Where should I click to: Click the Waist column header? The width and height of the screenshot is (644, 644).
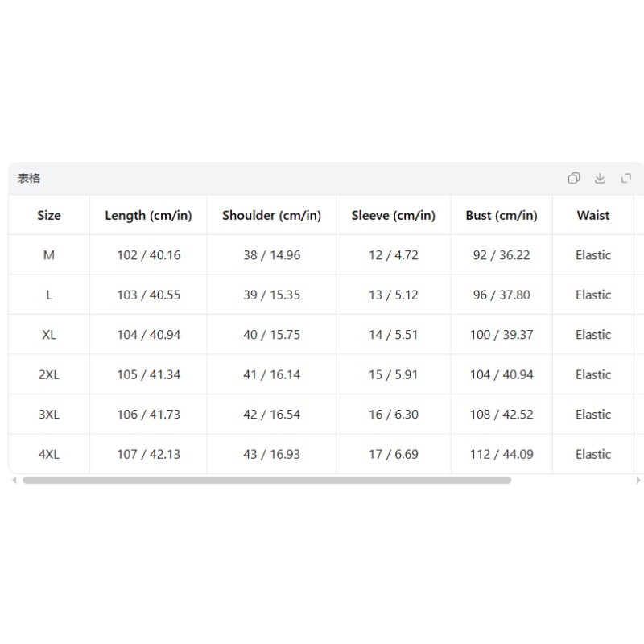click(593, 215)
